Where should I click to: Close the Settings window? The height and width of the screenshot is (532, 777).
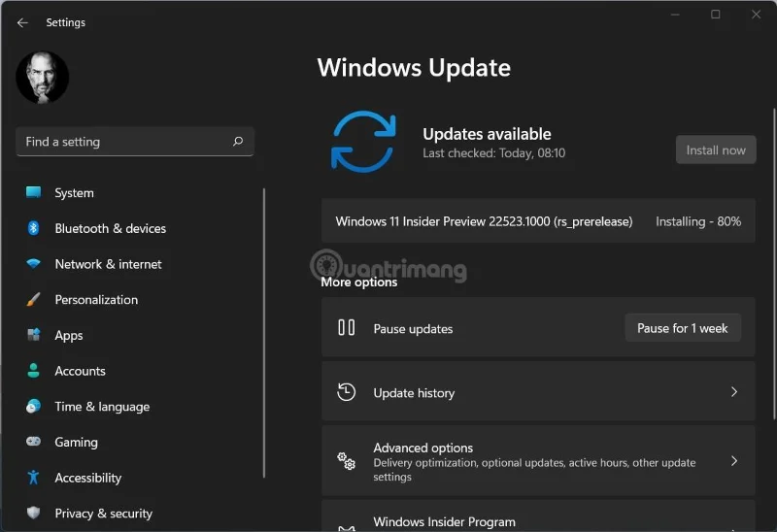point(757,15)
